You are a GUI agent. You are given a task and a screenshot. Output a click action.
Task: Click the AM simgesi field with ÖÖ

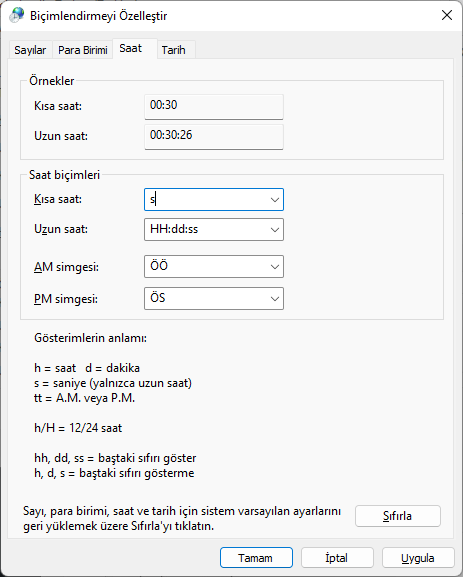click(214, 266)
